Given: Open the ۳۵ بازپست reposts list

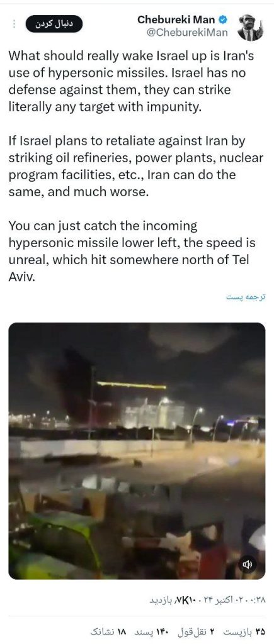Looking at the screenshot, I should (x=243, y=630).
